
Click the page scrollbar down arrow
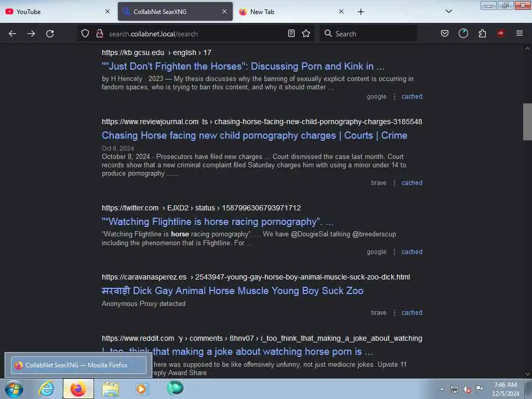click(x=527, y=374)
